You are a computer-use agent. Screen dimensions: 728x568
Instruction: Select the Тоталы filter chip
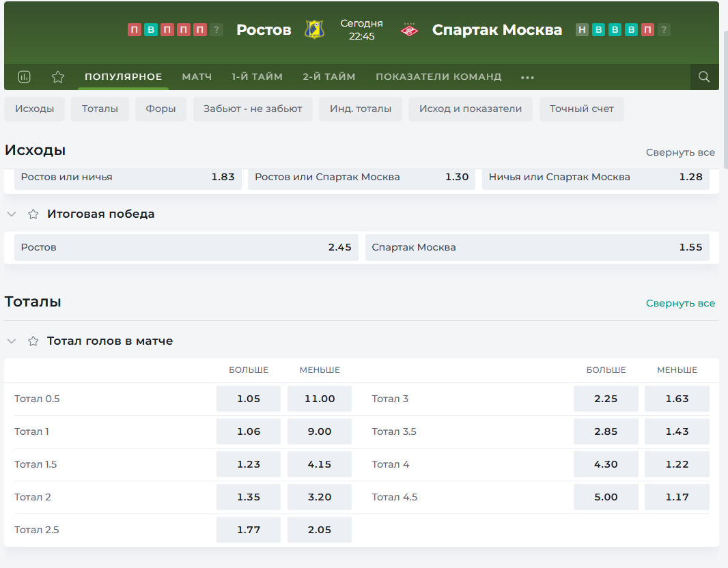(100, 109)
